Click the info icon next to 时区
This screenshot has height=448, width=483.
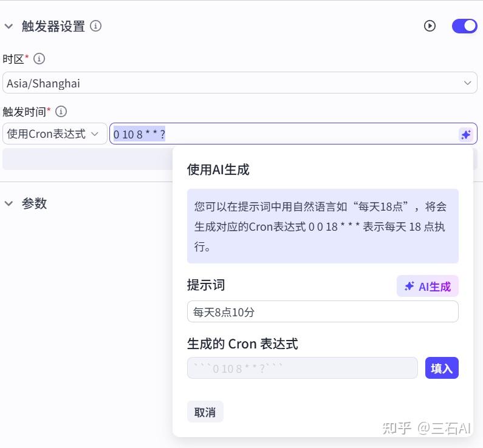click(x=39, y=59)
